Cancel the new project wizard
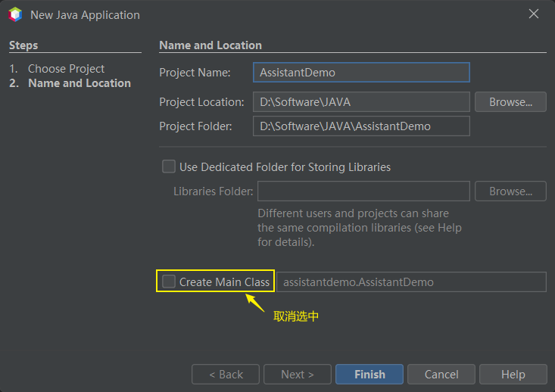Screen dimensions: 555x392 [x=441, y=375]
